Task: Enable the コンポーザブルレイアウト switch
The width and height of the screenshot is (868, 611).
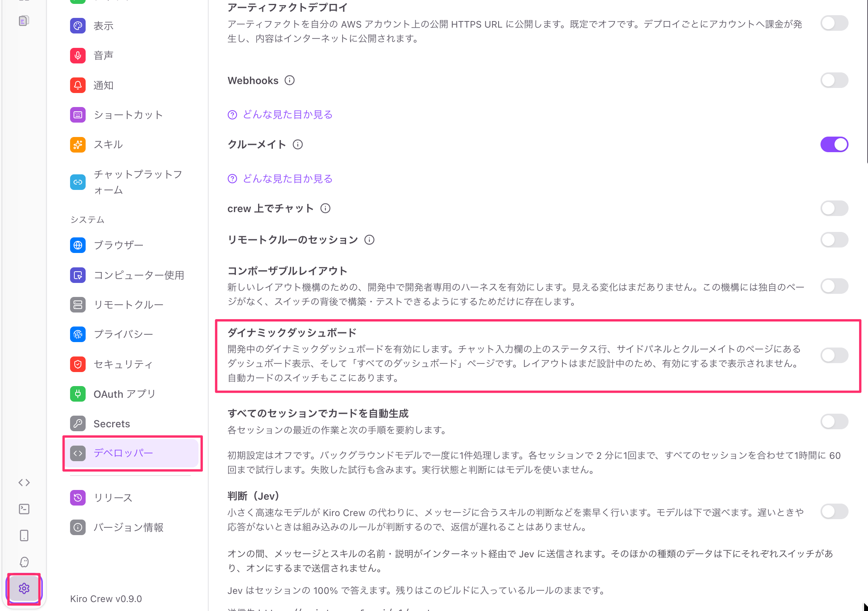Action: [834, 286]
